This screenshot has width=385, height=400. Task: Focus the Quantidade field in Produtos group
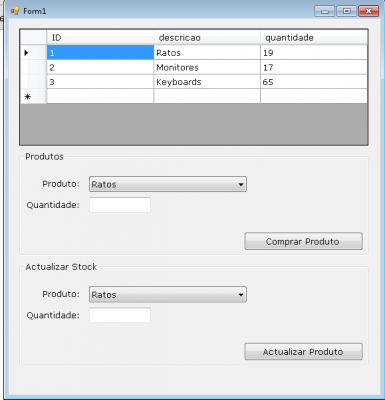click(x=120, y=205)
